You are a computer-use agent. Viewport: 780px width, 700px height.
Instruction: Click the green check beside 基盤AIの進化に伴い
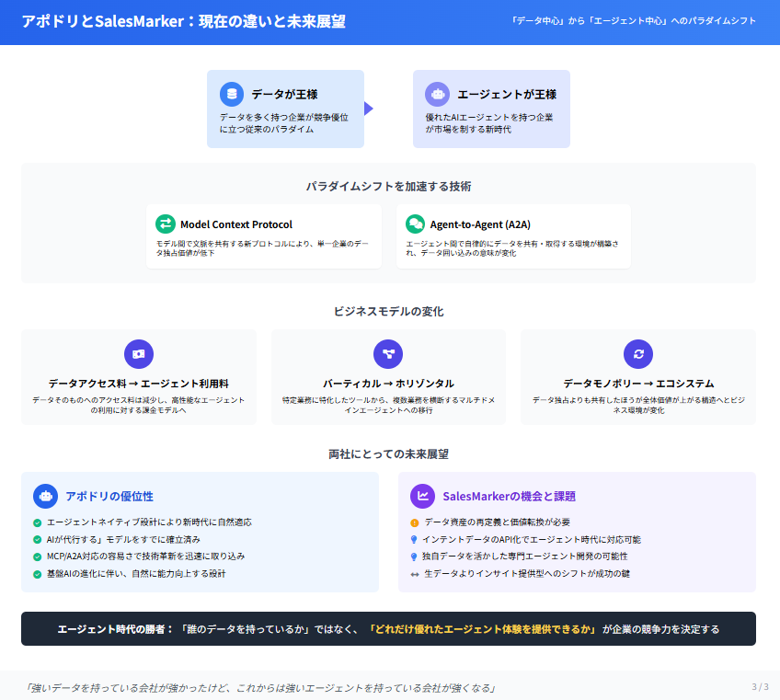coord(38,574)
